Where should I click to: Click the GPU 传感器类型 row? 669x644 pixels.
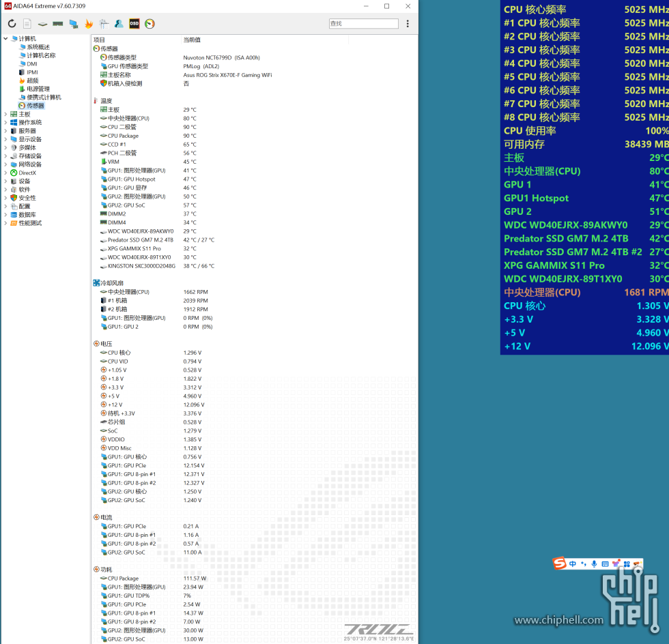[x=254, y=66]
